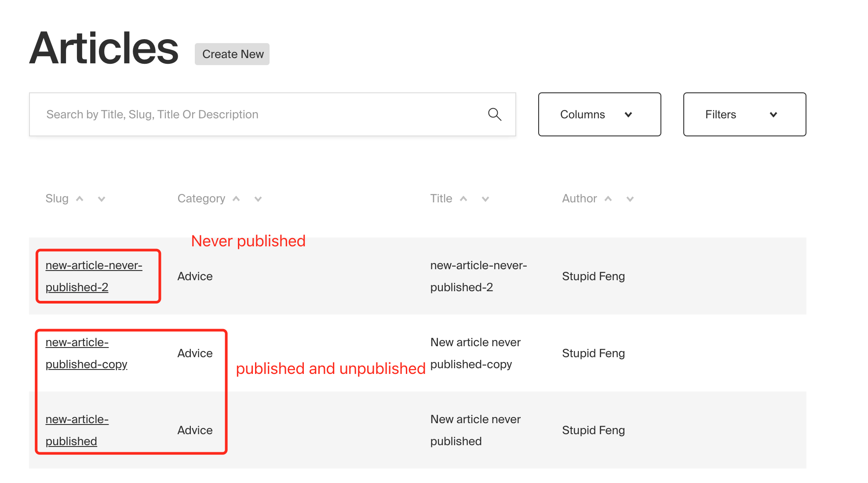The image size is (868, 483).
Task: Expand the Filters chevron
Action: pyautogui.click(x=773, y=114)
